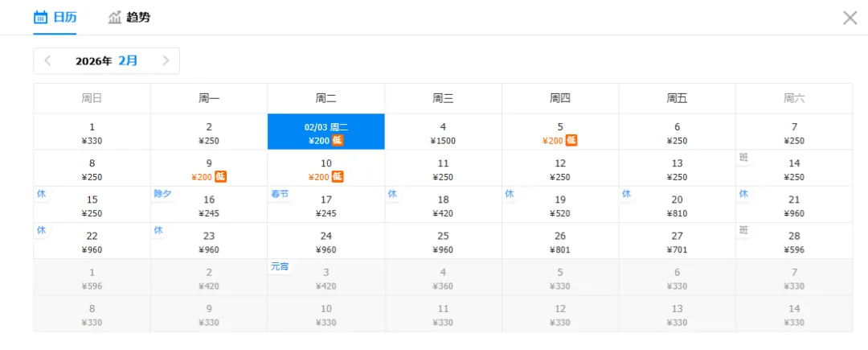Viewport: 868px width, 350px height.
Task: Close the price calendar panel
Action: (850, 18)
